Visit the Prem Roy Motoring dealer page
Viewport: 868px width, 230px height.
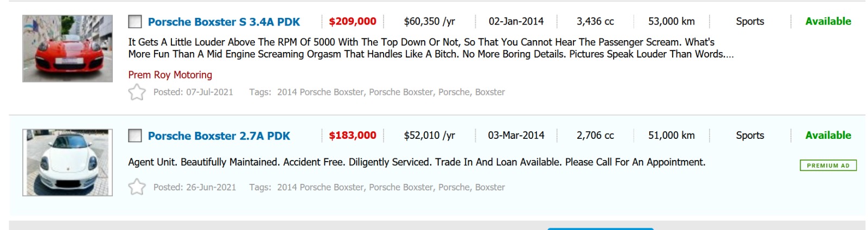tap(170, 75)
